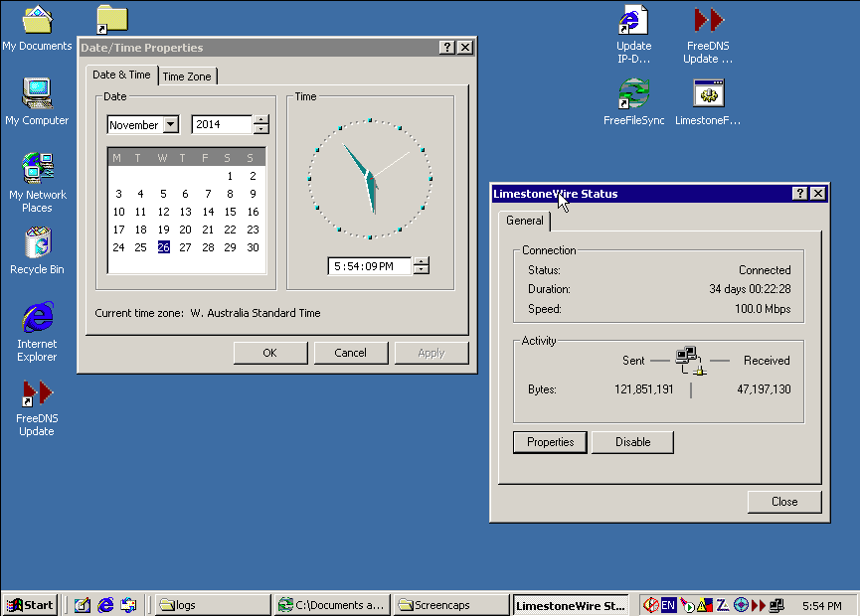Select day 21 in the calendar
Screen dimensions: 860x616
208,230
